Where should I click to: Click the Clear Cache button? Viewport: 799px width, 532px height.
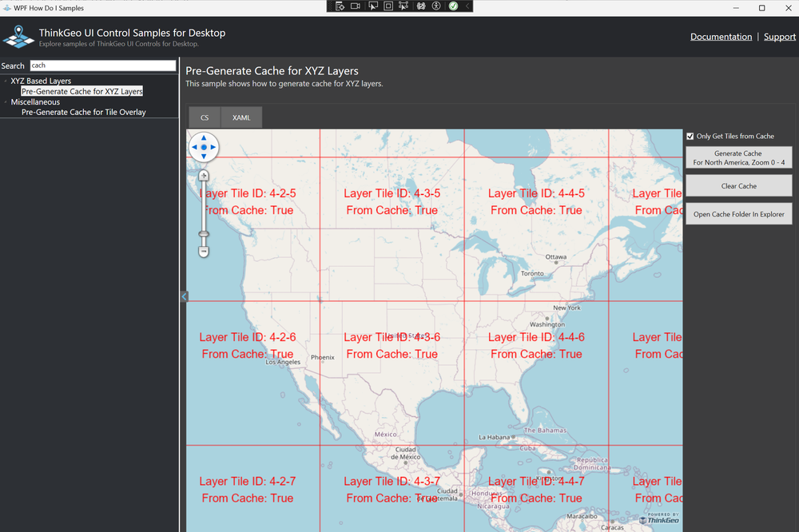point(738,186)
